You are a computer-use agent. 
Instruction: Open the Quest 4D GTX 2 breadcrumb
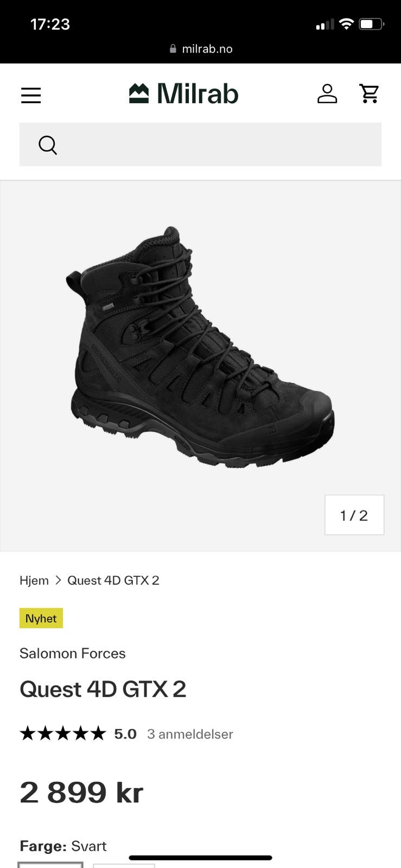click(x=113, y=580)
